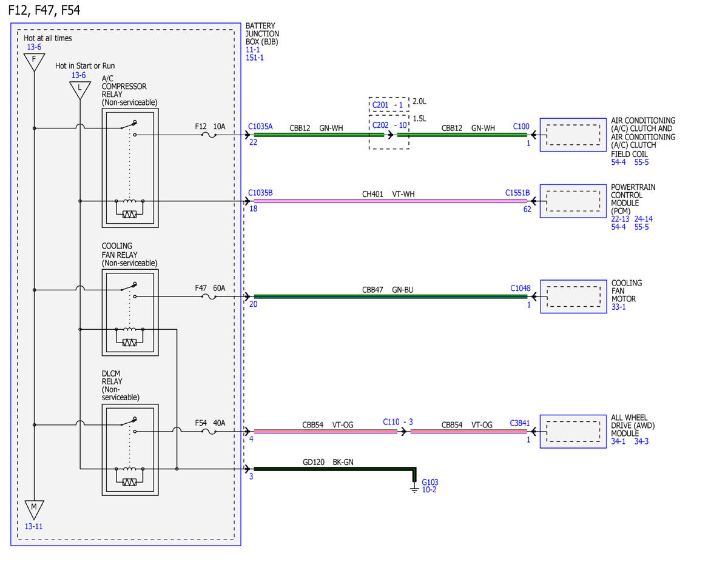
Task: Click the C1035A connector link
Action: click(260, 127)
